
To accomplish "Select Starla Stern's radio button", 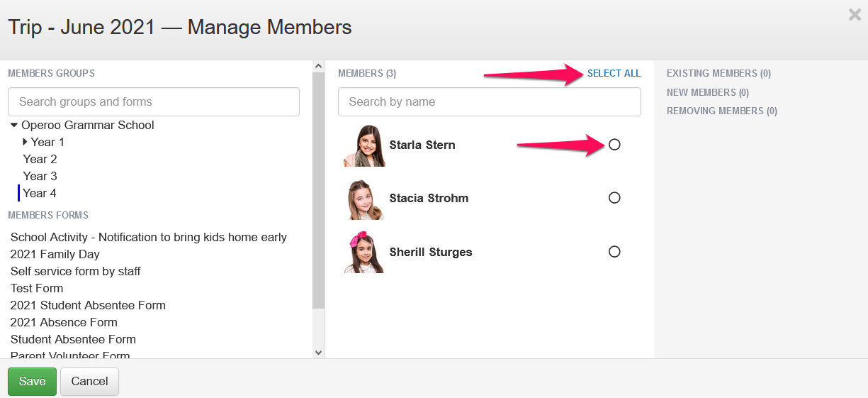I will (614, 145).
